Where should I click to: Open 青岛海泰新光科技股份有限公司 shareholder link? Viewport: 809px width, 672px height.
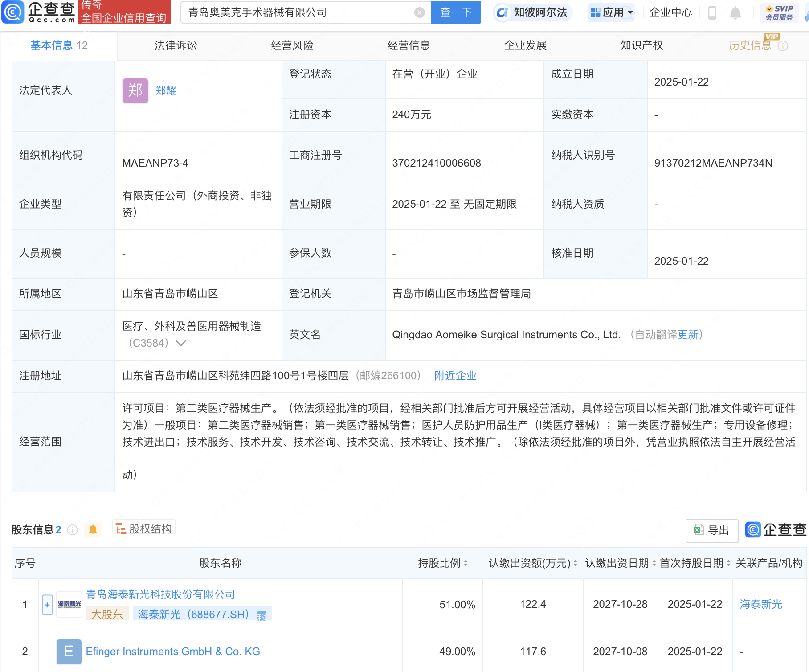(160, 594)
